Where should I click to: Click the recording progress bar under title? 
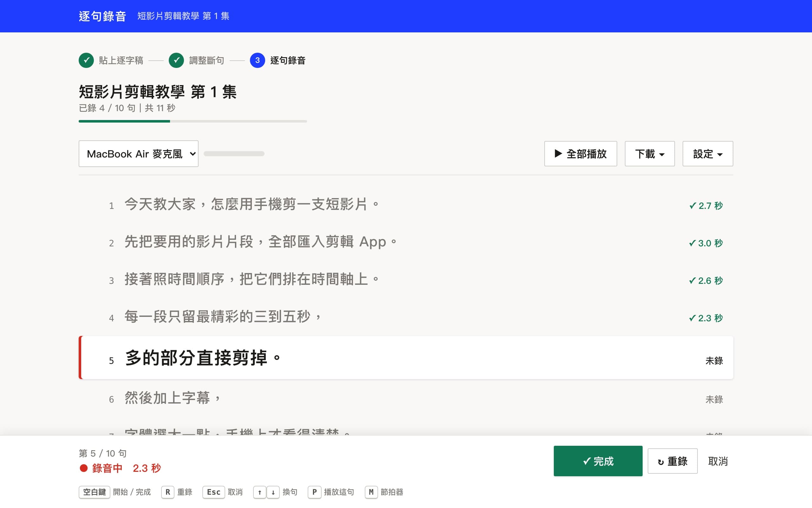tap(193, 121)
